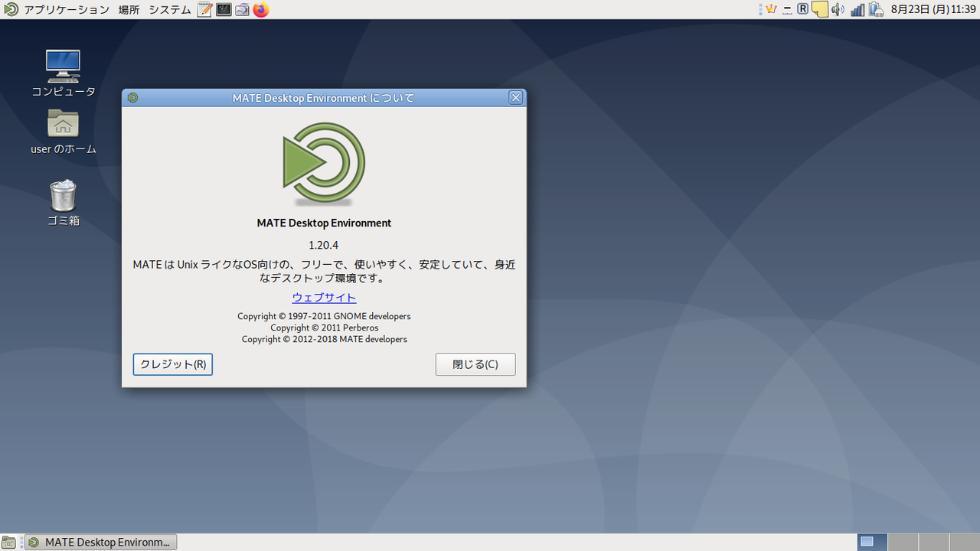Click the battery power tray icon
The height and width of the screenshot is (551, 980).
[876, 10]
